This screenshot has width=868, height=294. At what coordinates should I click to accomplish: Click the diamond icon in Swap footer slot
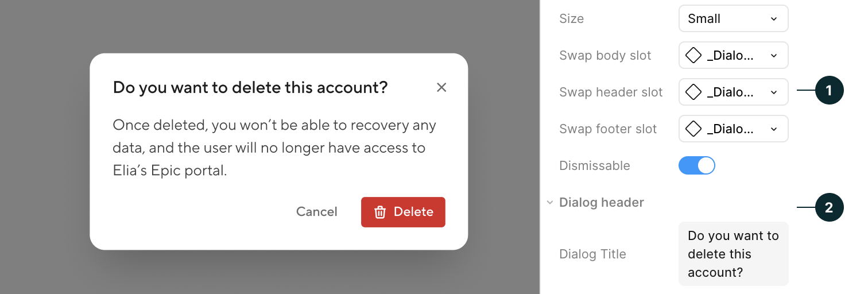(693, 129)
